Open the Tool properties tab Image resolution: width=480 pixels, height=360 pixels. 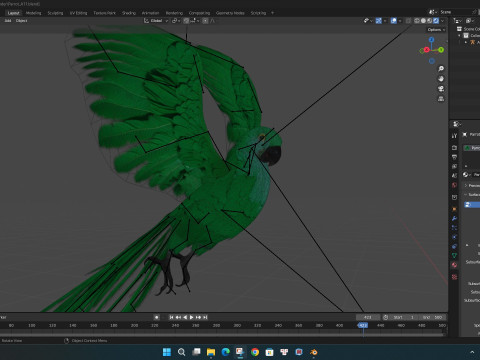pyautogui.click(x=454, y=136)
